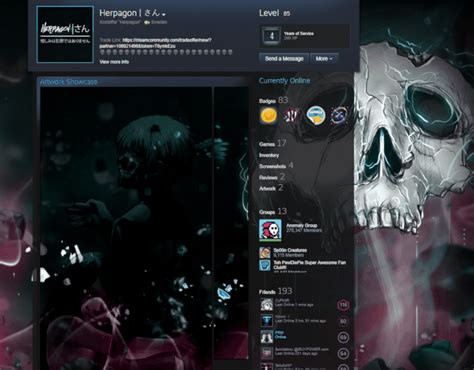Open the Badges 83 link
The width and height of the screenshot is (474, 370).
273,100
